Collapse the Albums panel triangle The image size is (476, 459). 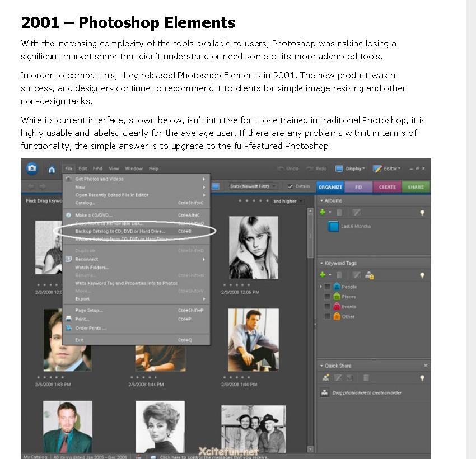321,200
